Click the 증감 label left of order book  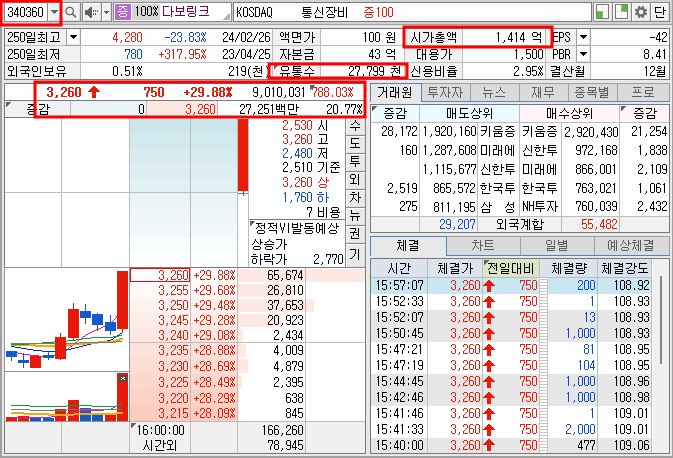38,109
